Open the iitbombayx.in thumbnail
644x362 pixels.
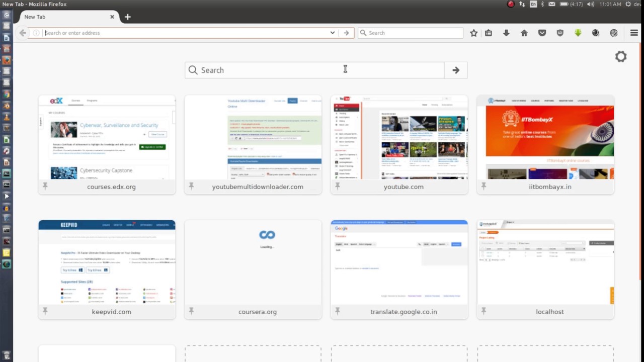(545, 137)
